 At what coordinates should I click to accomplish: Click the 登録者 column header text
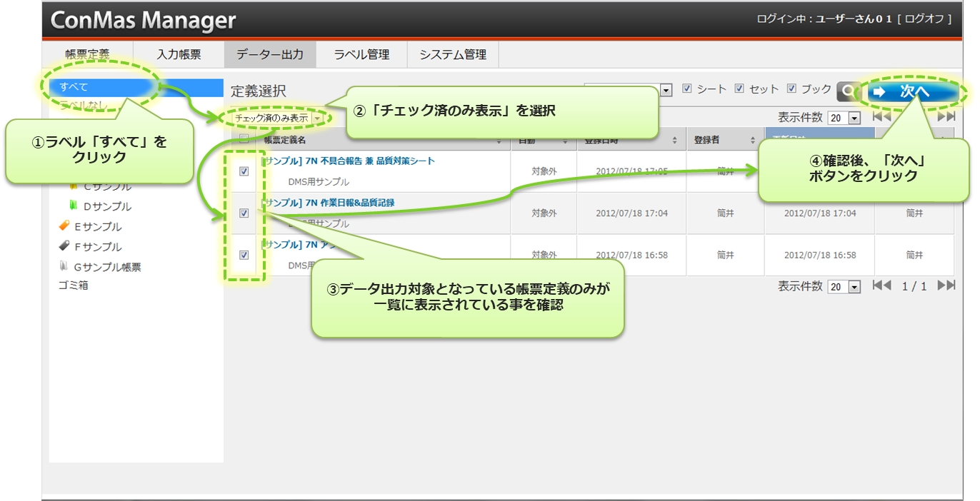[x=707, y=141]
